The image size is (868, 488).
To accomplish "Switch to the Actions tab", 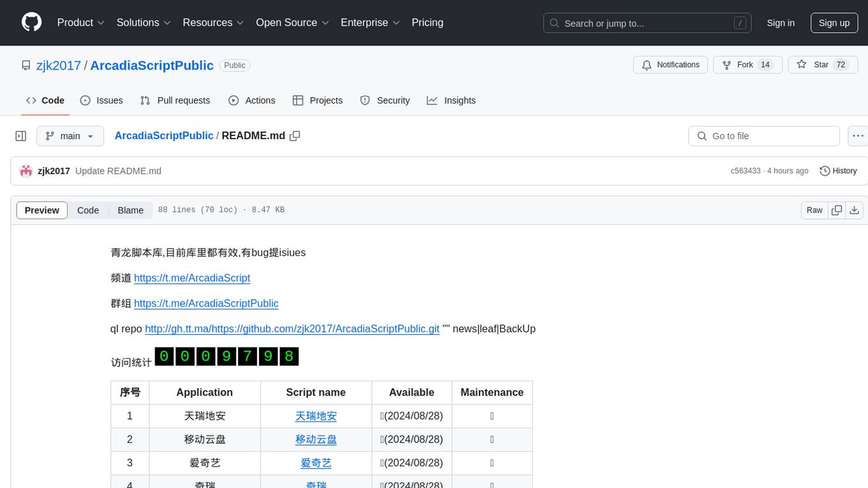I will (x=251, y=100).
